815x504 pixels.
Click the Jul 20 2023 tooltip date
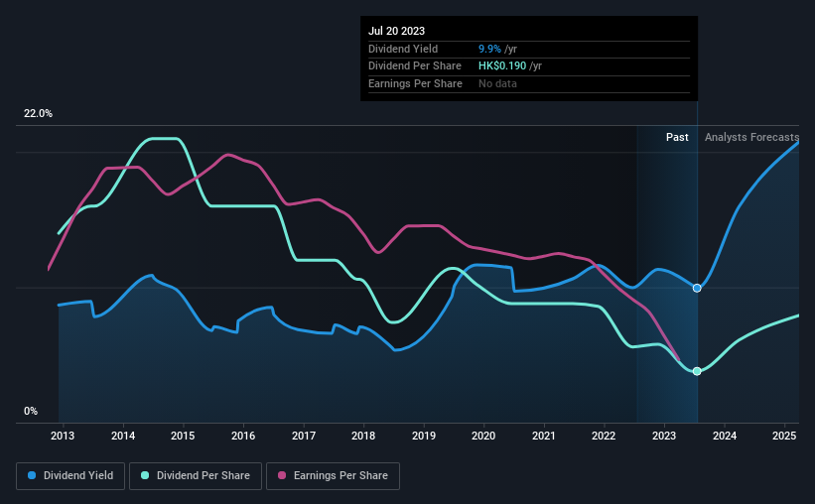pos(397,31)
